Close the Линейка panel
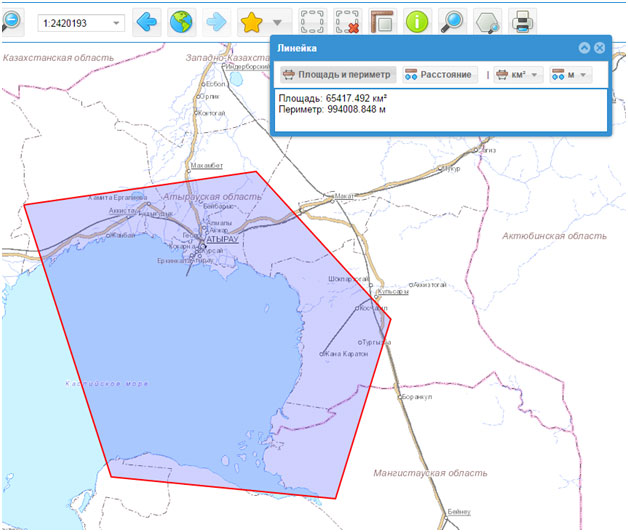This screenshot has height=532, width=628. tap(599, 48)
